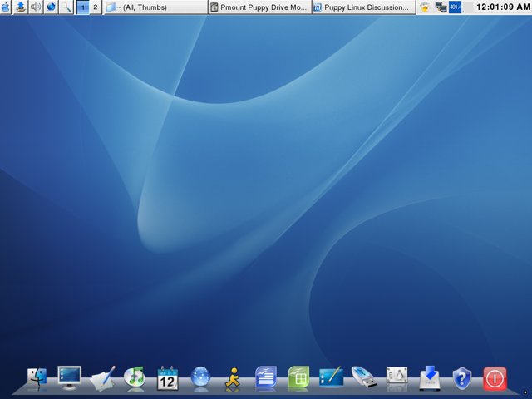The image size is (532, 399).
Task: Open the magnifying glass search tool
Action: [x=66, y=7]
